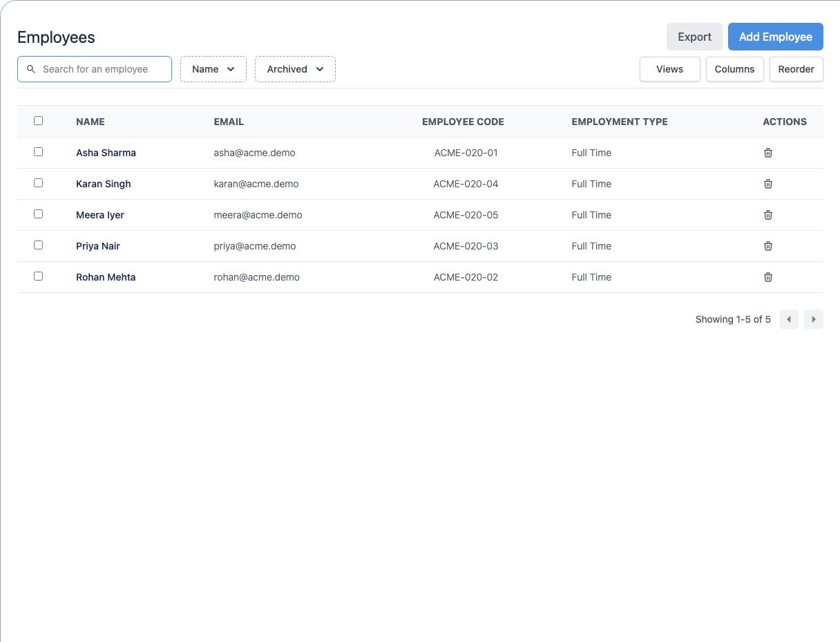This screenshot has height=642, width=840.
Task: Open Asha Sharma's employee record
Action: pyautogui.click(x=106, y=153)
